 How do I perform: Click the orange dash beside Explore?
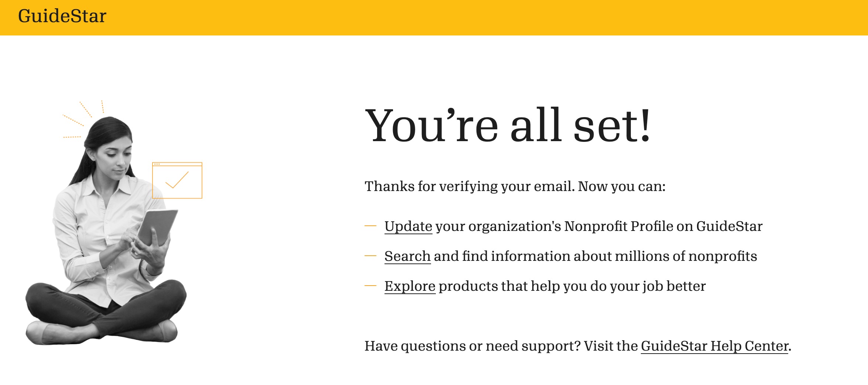370,286
